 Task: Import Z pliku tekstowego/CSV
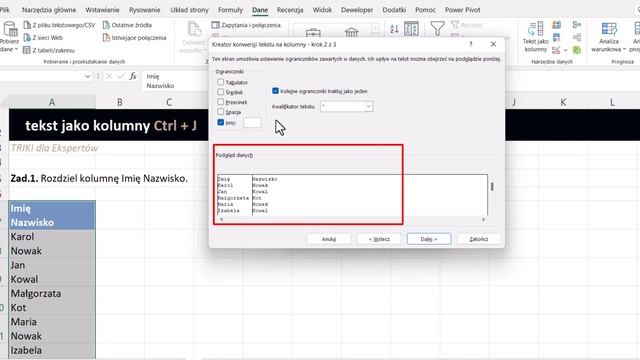pos(59,25)
